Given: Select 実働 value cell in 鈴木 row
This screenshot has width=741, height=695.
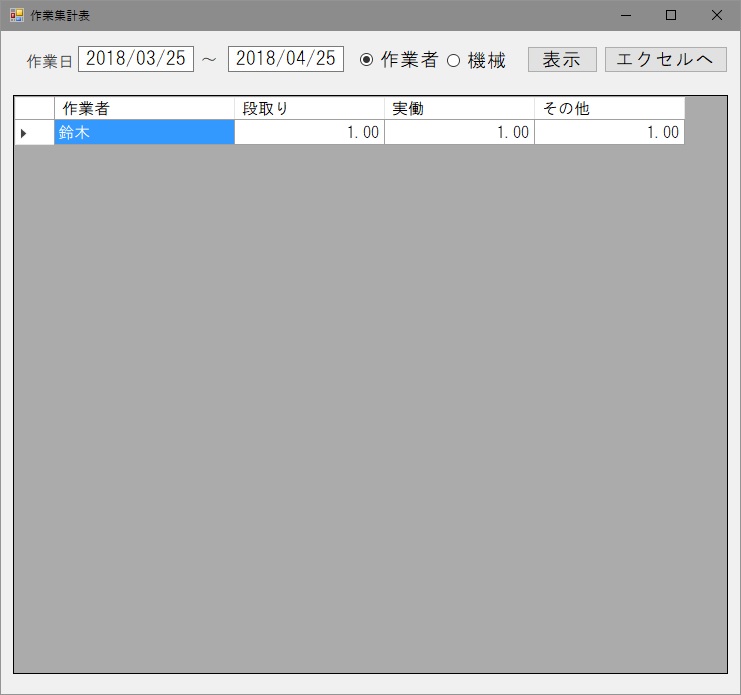Looking at the screenshot, I should [x=459, y=132].
